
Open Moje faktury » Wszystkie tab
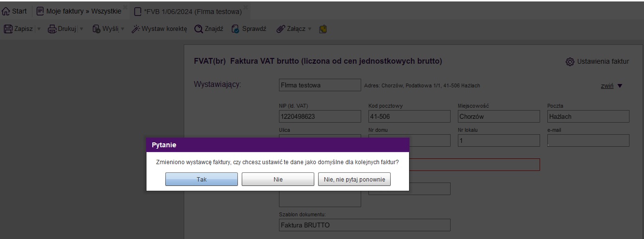click(78, 11)
